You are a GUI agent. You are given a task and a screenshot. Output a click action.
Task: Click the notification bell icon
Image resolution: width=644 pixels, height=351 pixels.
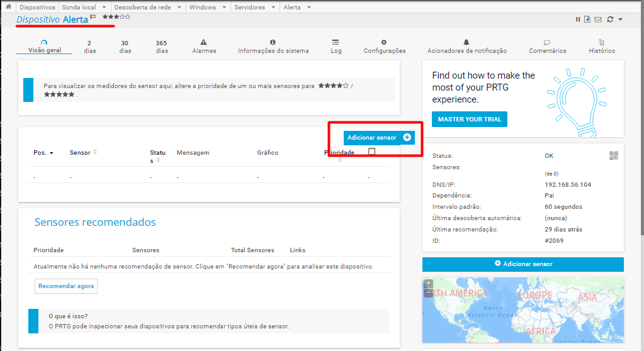[466, 42]
